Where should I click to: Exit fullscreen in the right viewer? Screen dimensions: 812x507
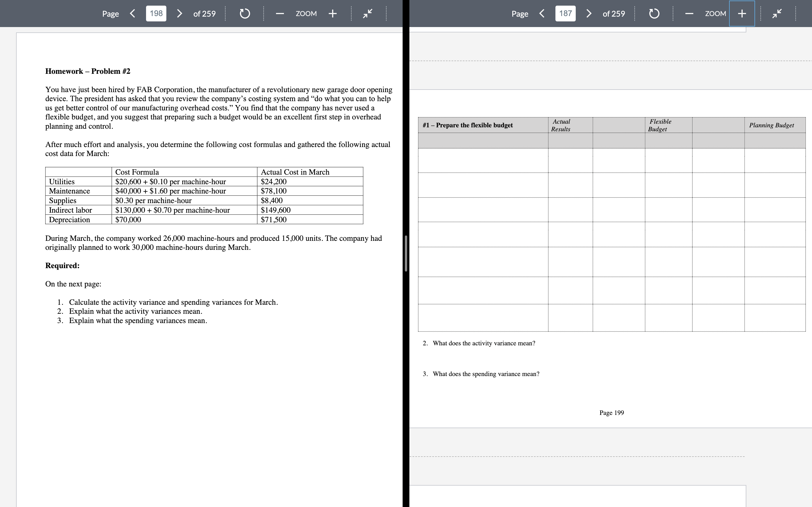[x=777, y=14]
